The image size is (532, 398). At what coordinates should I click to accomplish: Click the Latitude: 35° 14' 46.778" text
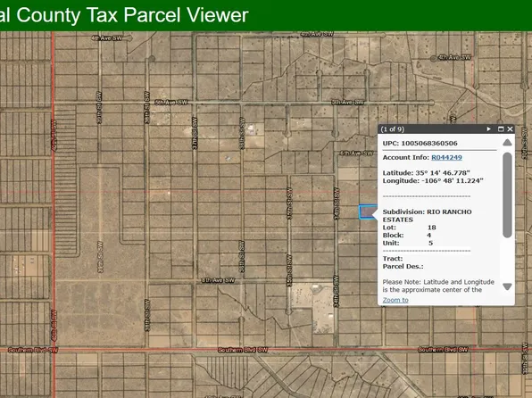[x=426, y=173]
